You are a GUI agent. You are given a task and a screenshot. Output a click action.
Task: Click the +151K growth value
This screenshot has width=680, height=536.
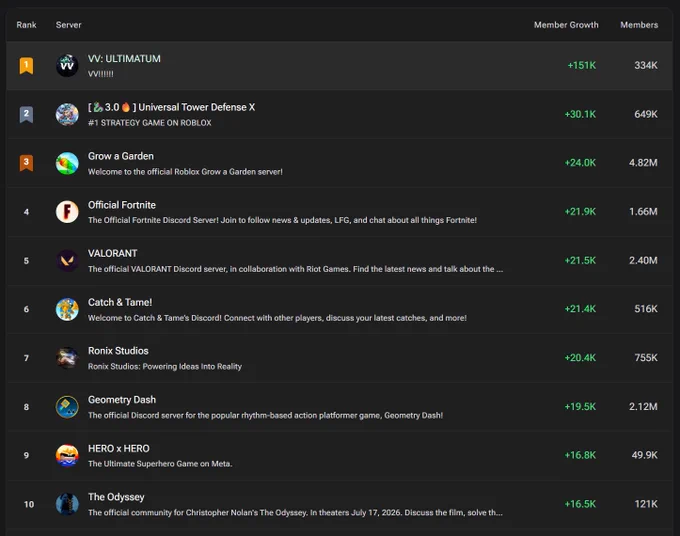(x=582, y=65)
